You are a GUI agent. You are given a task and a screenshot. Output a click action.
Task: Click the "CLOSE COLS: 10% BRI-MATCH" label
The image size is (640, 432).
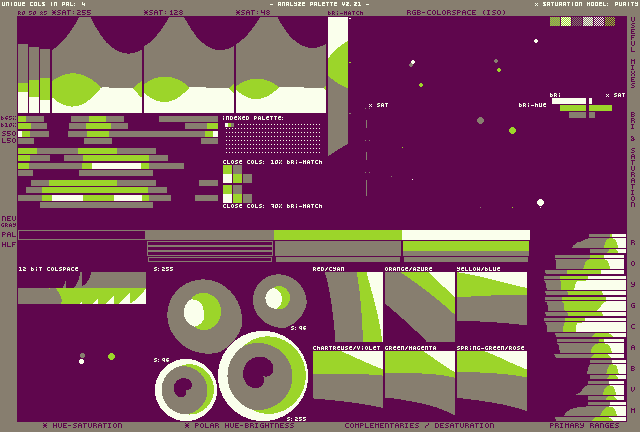coord(272,162)
